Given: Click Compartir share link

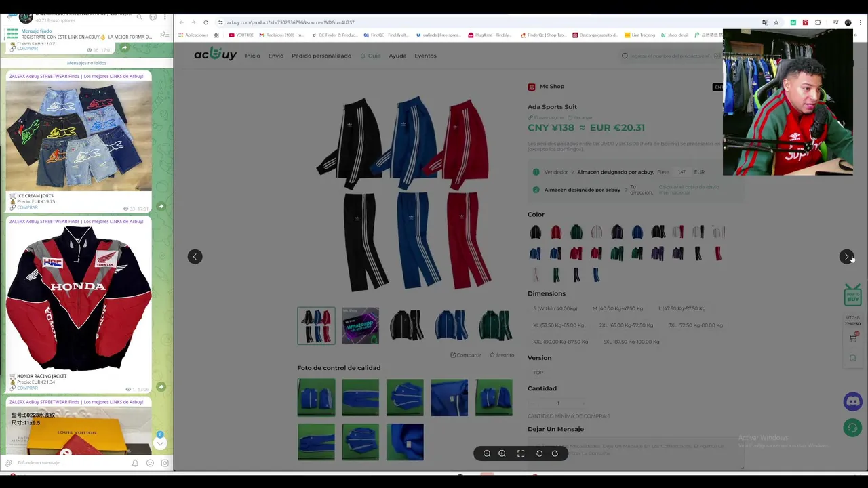Looking at the screenshot, I should (465, 355).
